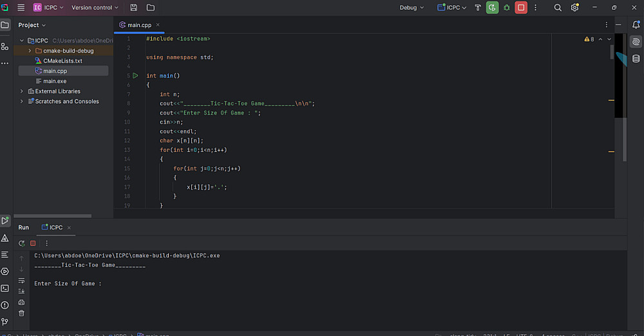
Task: Open the AI Assistant tool window
Action: [636, 41]
